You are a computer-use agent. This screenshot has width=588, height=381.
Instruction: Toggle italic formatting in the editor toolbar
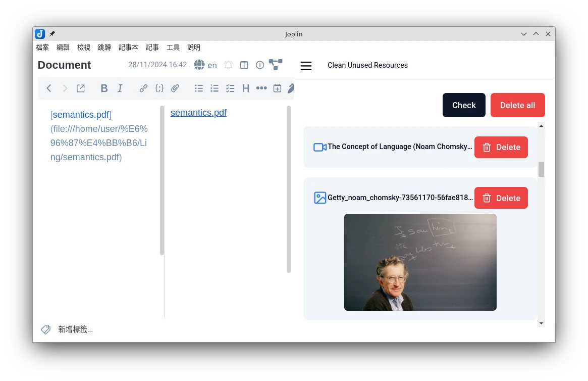[120, 88]
